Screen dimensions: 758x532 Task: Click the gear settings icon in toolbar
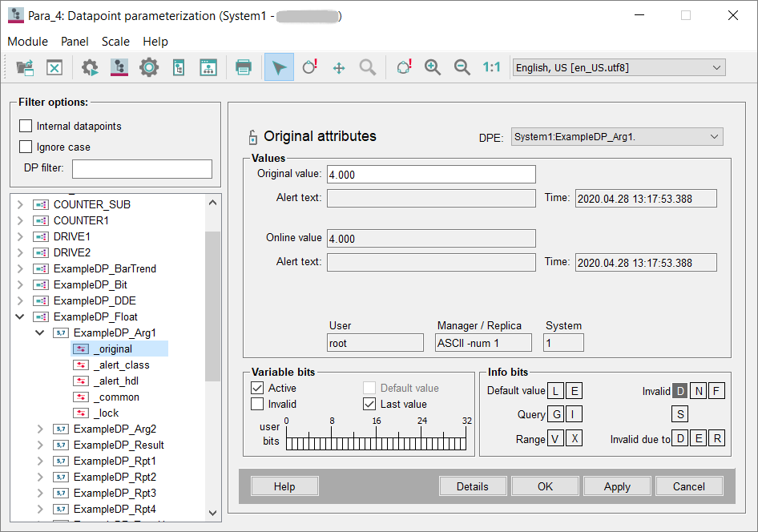[149, 67]
